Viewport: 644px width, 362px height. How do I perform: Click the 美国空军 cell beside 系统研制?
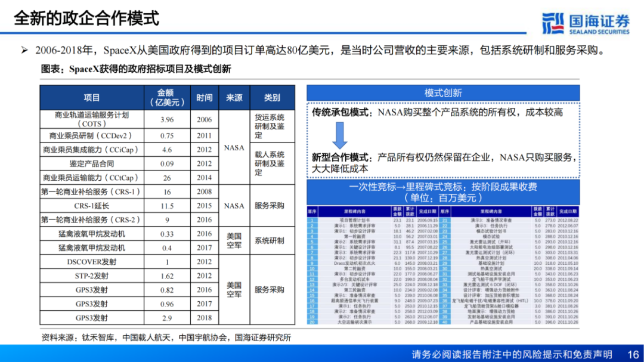234,241
